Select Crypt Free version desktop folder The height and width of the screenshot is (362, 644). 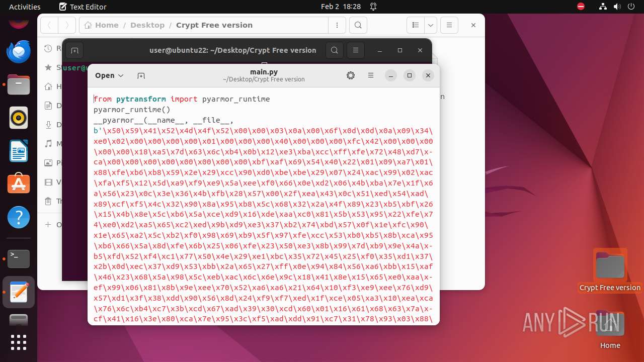pyautogui.click(x=610, y=270)
